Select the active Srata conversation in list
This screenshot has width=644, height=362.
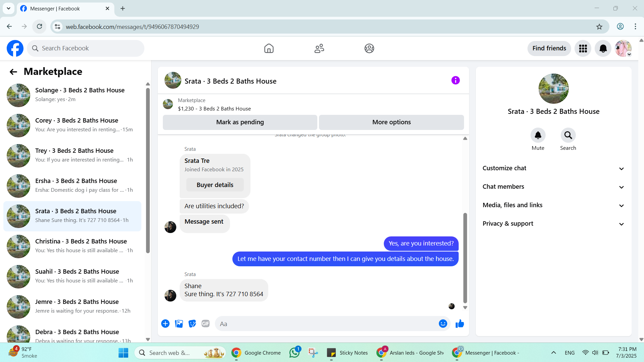click(72, 216)
